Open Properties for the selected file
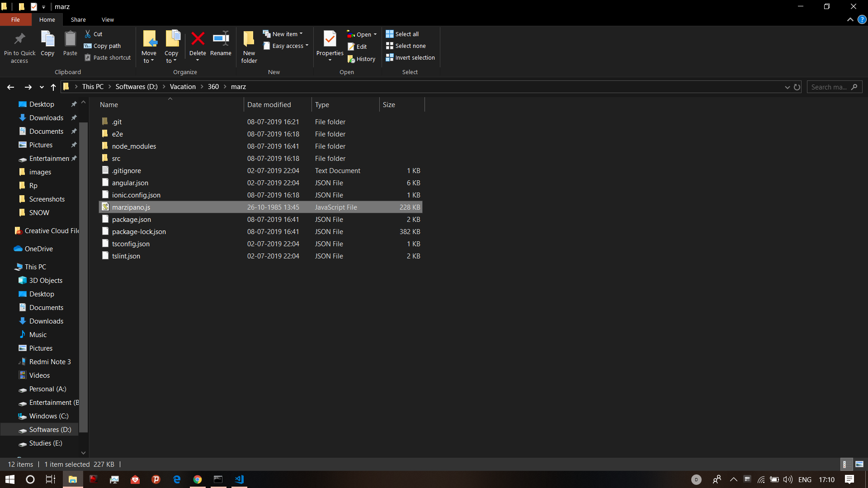Screen dimensions: 868x488 (330, 44)
